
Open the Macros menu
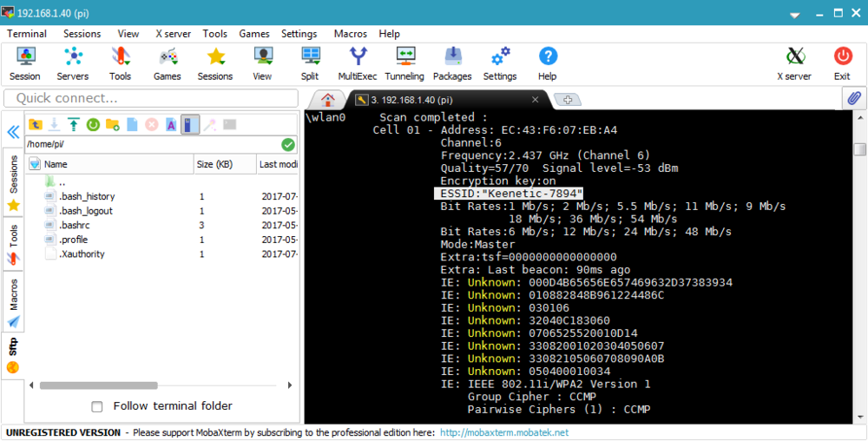(x=351, y=34)
